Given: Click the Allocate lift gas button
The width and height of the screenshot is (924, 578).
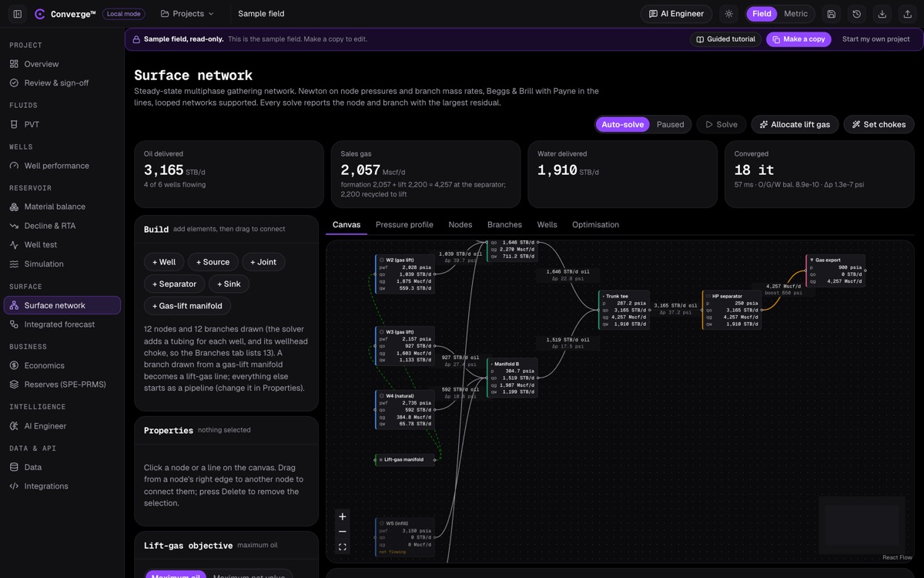Looking at the screenshot, I should pos(795,124).
